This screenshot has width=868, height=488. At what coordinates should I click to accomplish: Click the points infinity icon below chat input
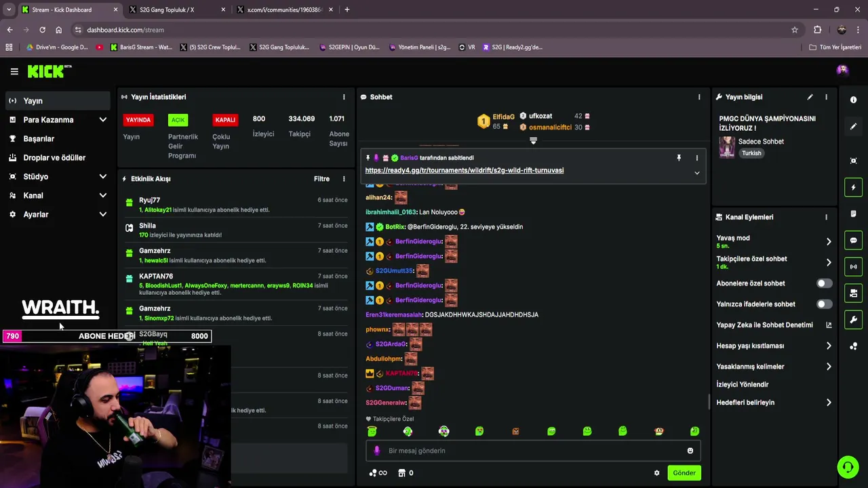click(x=378, y=473)
